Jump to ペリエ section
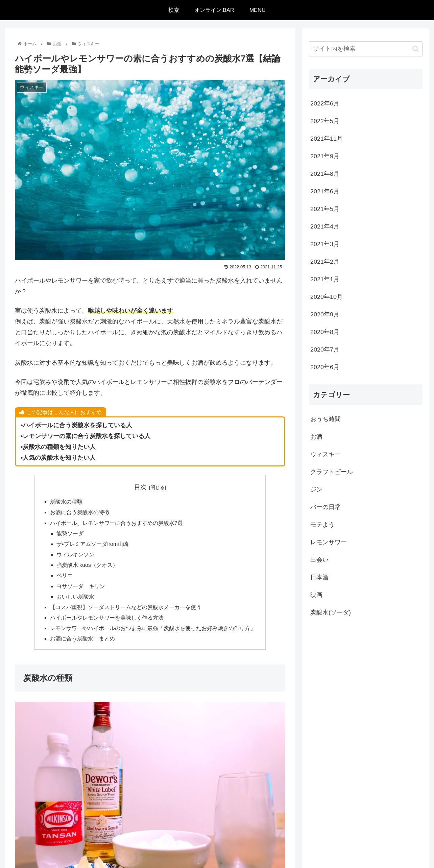The height and width of the screenshot is (868, 434). [x=65, y=576]
